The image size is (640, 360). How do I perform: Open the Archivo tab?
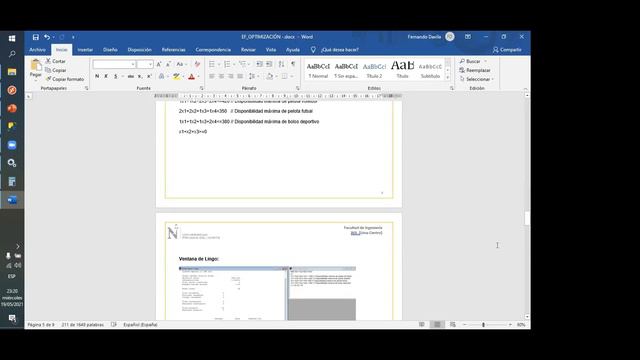click(x=38, y=50)
